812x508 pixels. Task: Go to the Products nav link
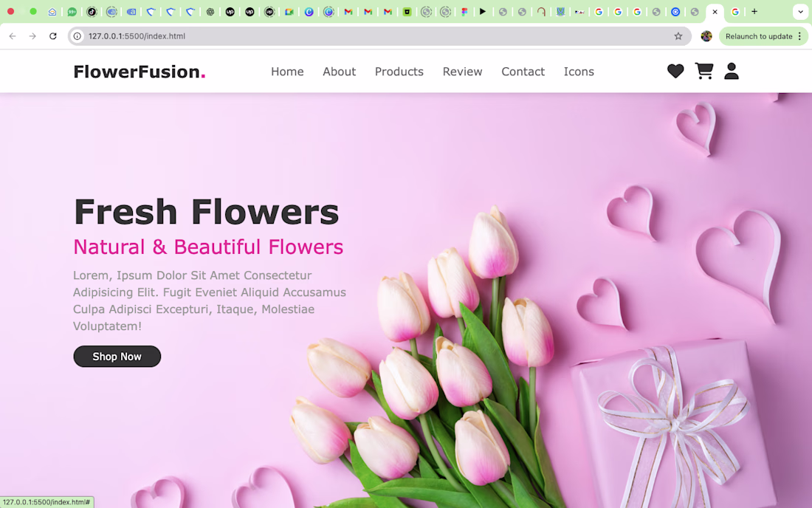(399, 72)
